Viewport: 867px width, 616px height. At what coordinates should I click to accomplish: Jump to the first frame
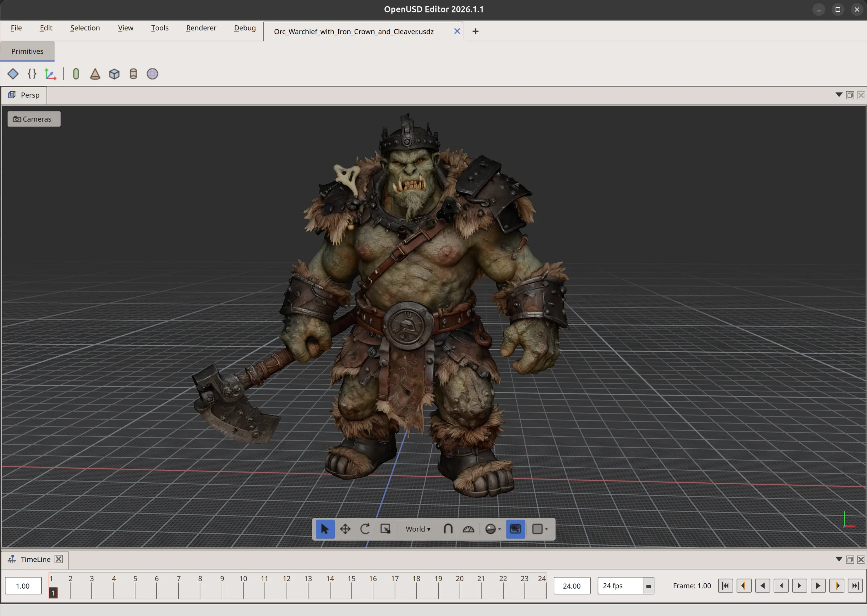pos(725,586)
